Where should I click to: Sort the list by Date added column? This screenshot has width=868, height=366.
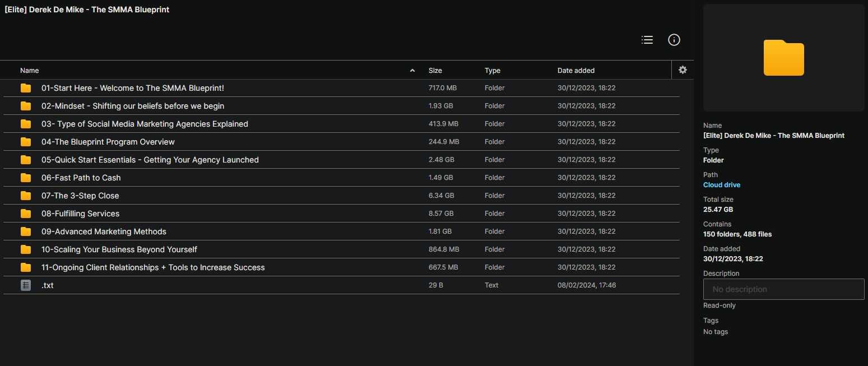(x=576, y=71)
